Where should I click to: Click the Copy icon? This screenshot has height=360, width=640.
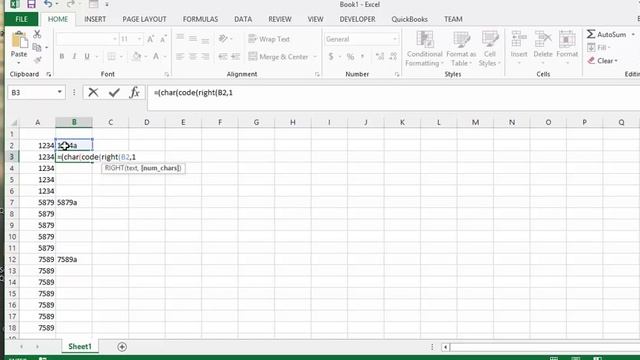pyautogui.click(x=37, y=47)
